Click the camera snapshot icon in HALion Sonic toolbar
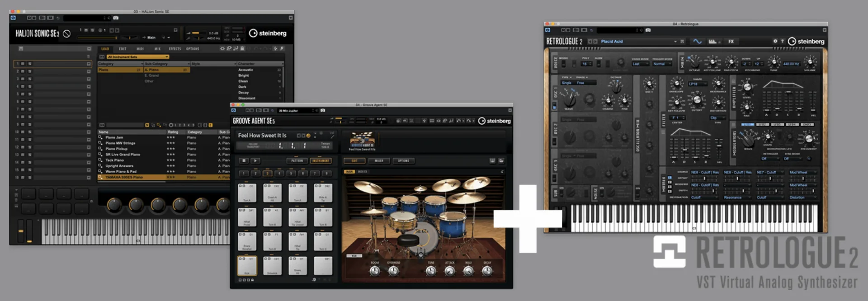 [116, 18]
